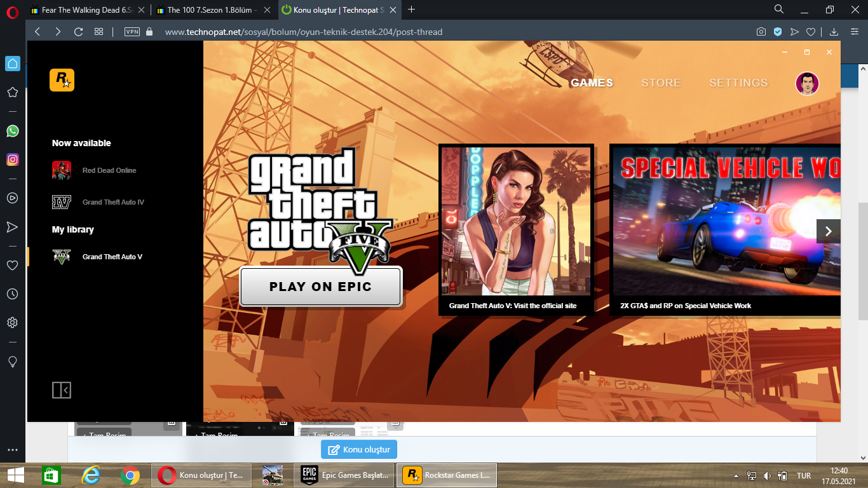Open Instagram in the Opera sidebar
Viewport: 868px width, 488px height.
(x=12, y=160)
